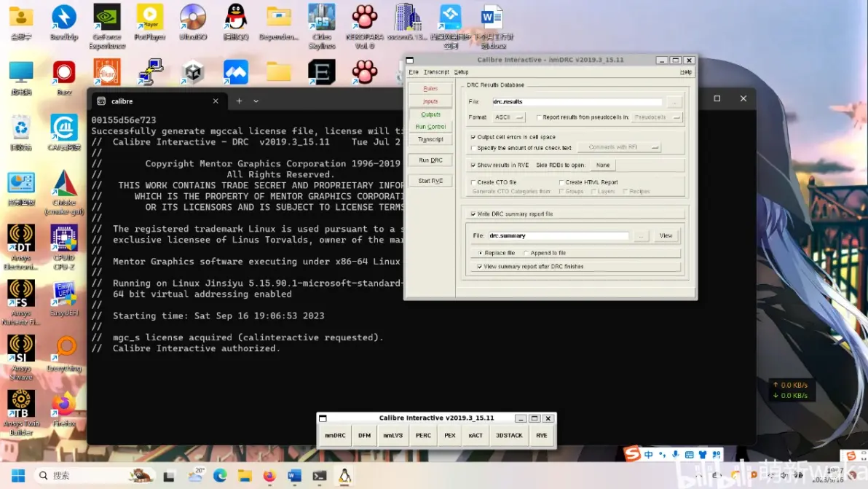Toggle Show results in RVE checkbox
This screenshot has width=868, height=489.
coord(473,165)
